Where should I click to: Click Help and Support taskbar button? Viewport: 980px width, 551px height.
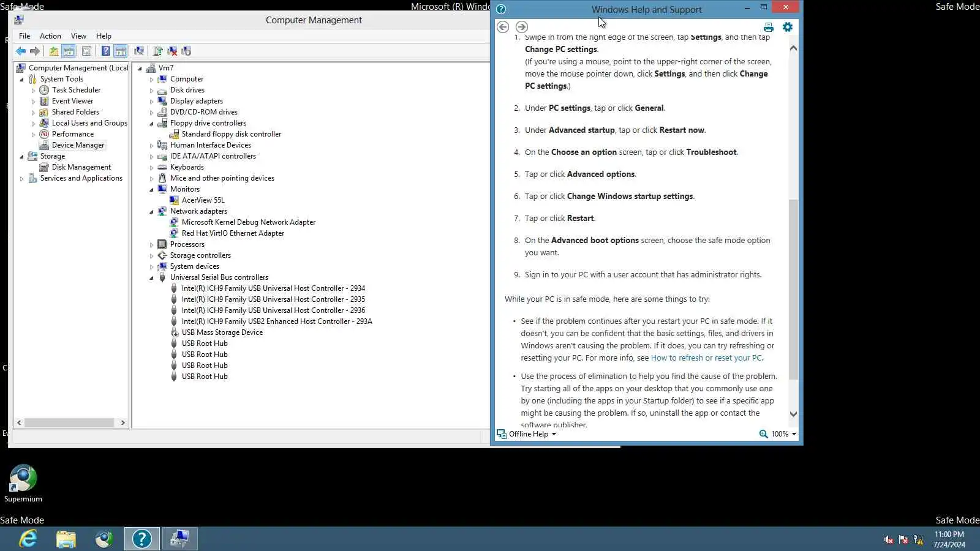point(142,539)
